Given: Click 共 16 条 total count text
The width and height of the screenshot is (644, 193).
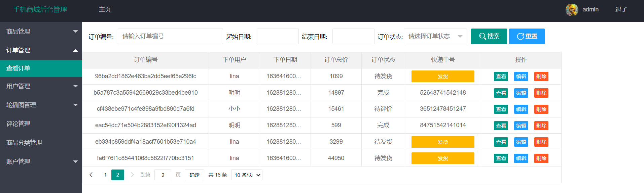Looking at the screenshot, I should 218,175.
